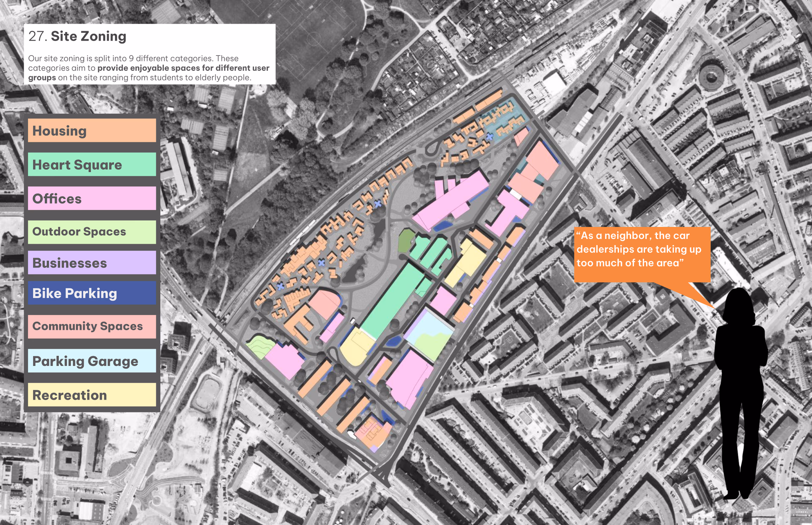Click the Community Spaces legend entry

tap(92, 326)
